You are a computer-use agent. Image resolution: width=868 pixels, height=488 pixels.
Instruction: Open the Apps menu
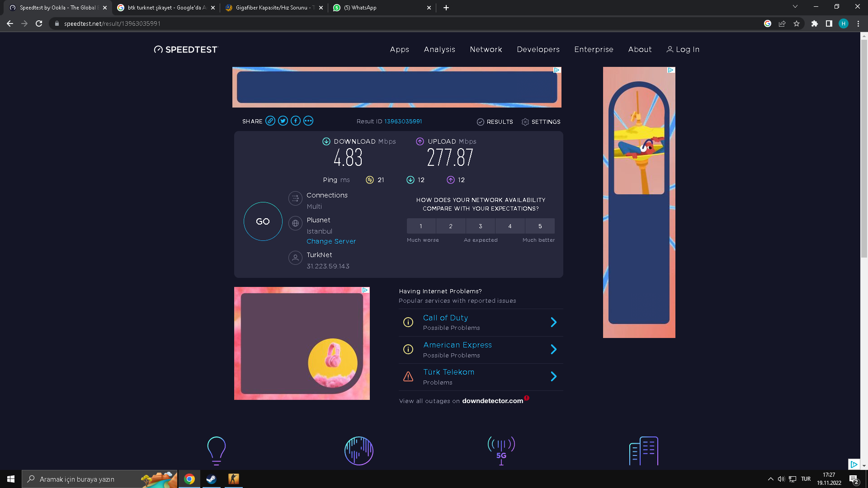point(400,50)
